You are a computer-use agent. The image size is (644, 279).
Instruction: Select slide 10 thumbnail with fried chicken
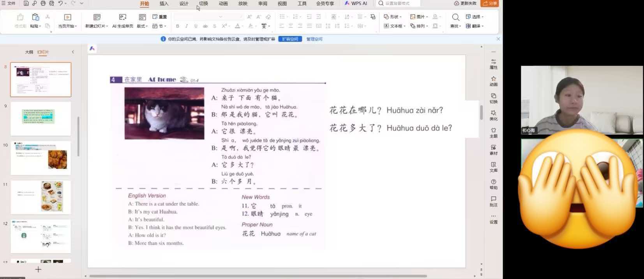point(41,158)
